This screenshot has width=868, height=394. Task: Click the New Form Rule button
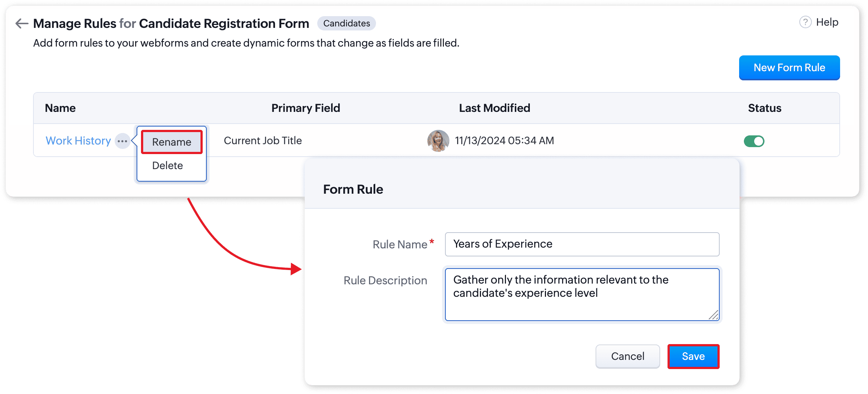[x=789, y=68]
